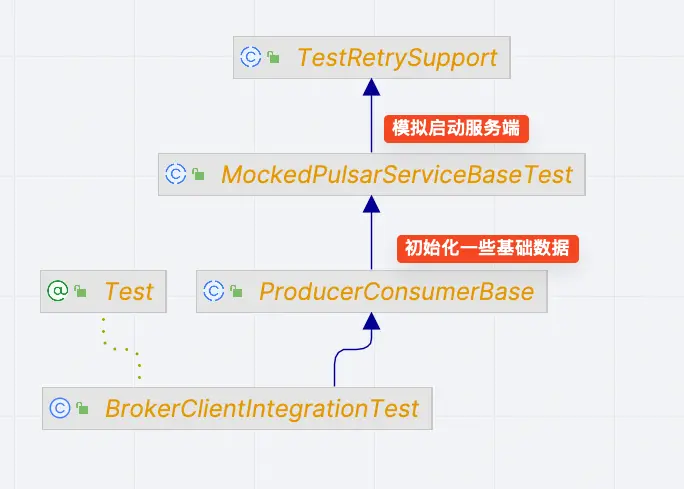Click the class icon on ProducerConsumerBase node
Image resolution: width=684 pixels, height=489 pixels.
point(213,291)
